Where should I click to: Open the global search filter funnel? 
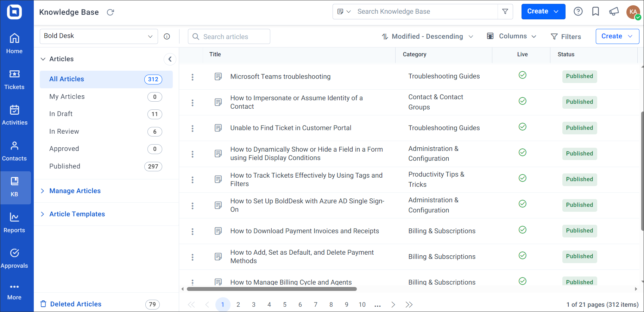click(x=505, y=12)
